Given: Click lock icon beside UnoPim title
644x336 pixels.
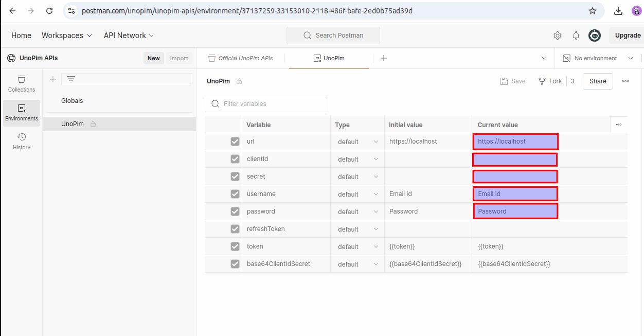Looking at the screenshot, I should pos(239,81).
